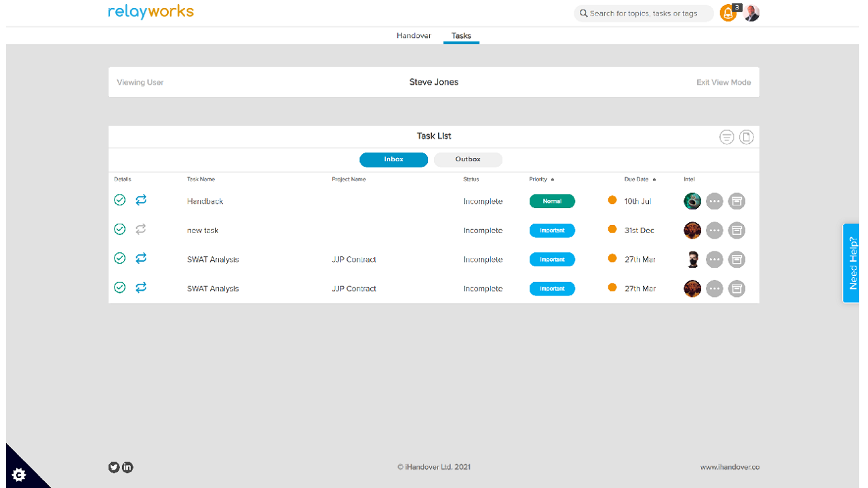The height and width of the screenshot is (488, 868).
Task: Open more options for 'new task' row
Action: click(715, 230)
